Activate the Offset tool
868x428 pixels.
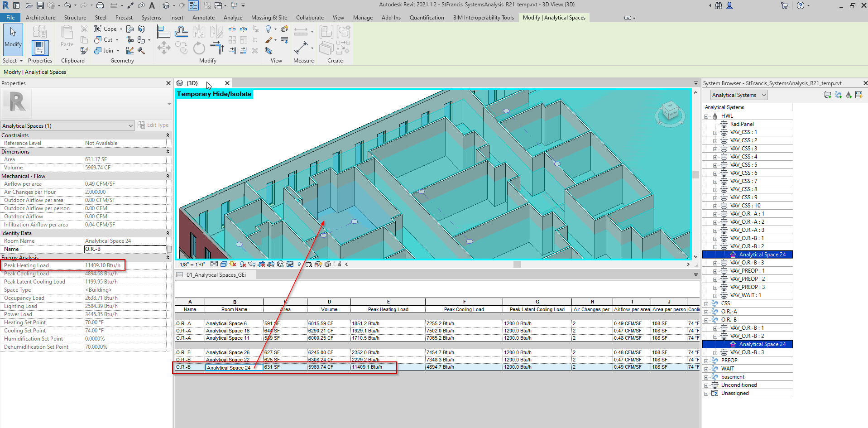181,32
